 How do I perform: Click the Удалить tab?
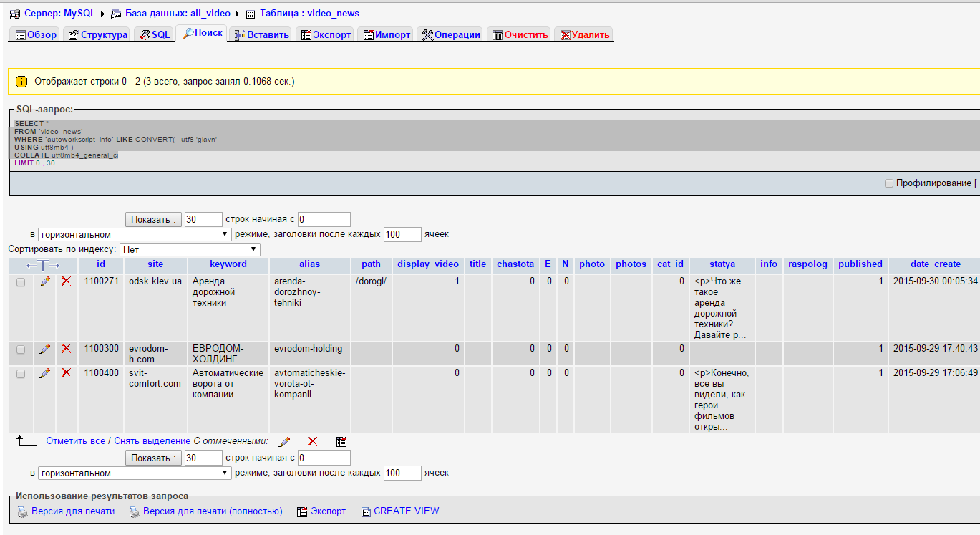coord(584,34)
